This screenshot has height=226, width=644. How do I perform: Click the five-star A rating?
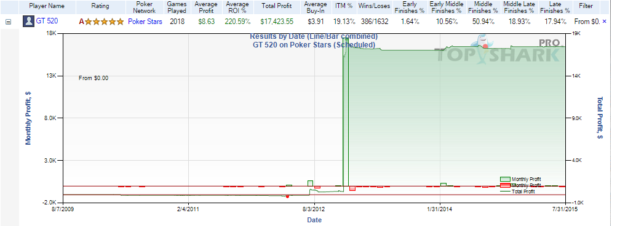coord(101,22)
